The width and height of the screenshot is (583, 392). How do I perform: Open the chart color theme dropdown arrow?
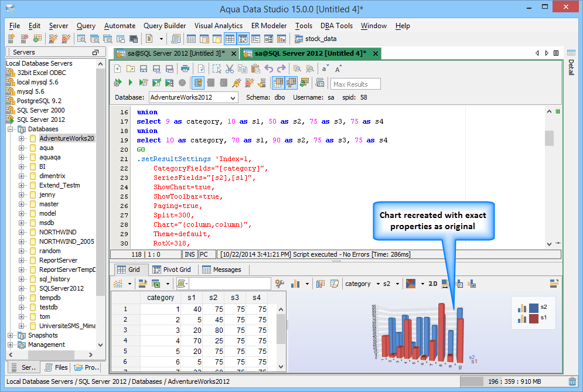pos(422,284)
